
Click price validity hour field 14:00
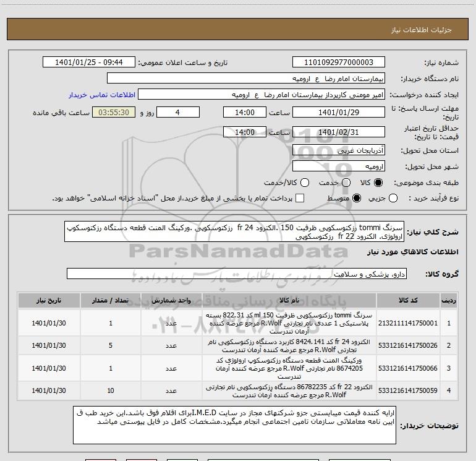[x=244, y=132]
